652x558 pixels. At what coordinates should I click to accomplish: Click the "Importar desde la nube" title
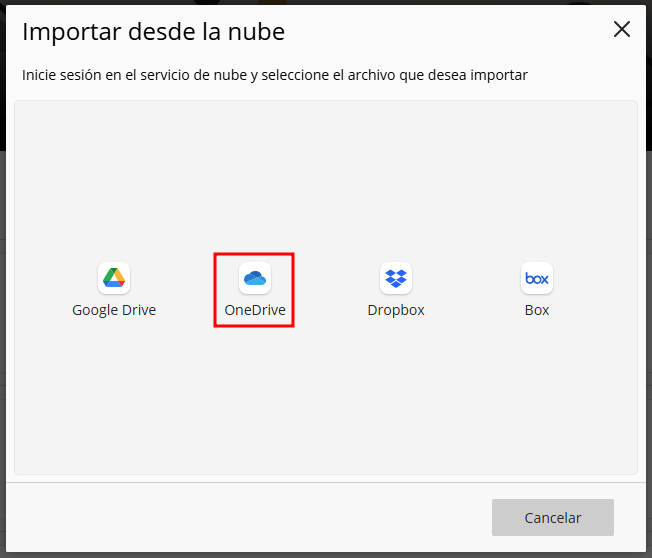coord(153,32)
